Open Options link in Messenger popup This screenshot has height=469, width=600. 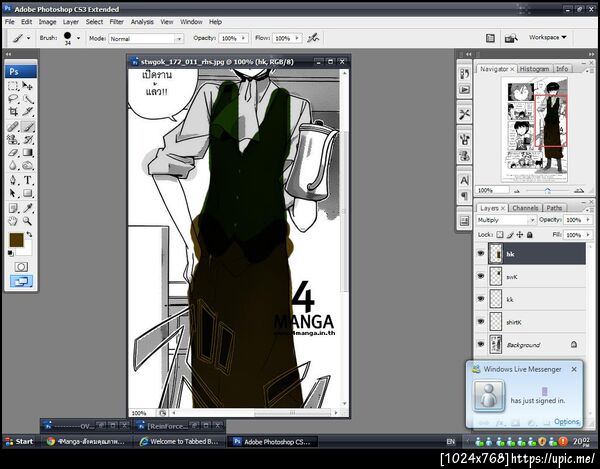pyautogui.click(x=566, y=422)
